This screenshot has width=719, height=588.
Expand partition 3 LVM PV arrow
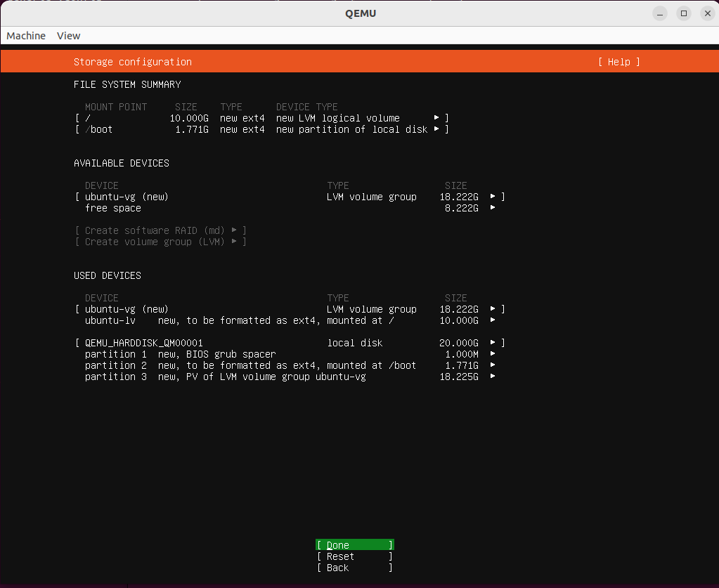[x=493, y=377]
